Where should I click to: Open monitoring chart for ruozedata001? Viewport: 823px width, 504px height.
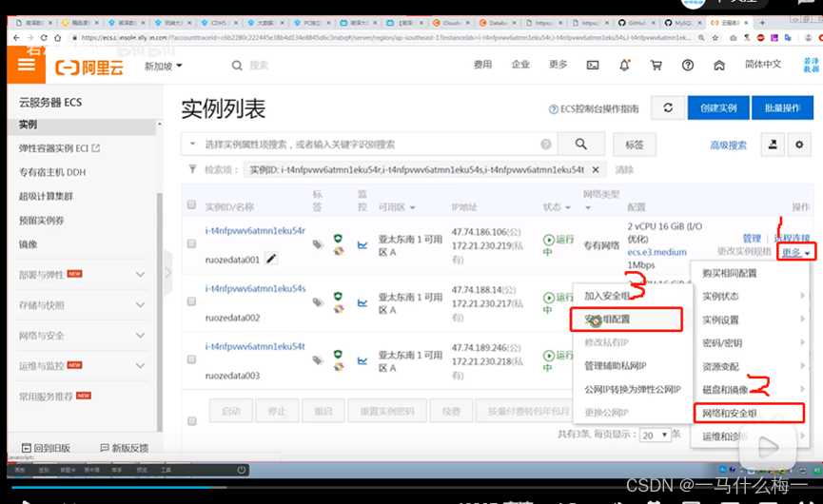[x=363, y=245]
